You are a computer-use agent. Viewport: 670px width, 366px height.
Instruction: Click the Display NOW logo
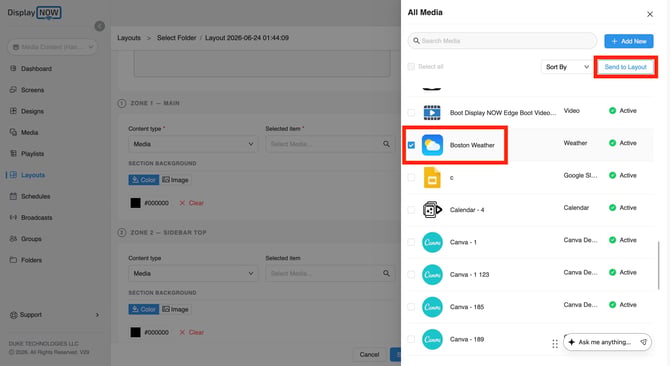(34, 13)
